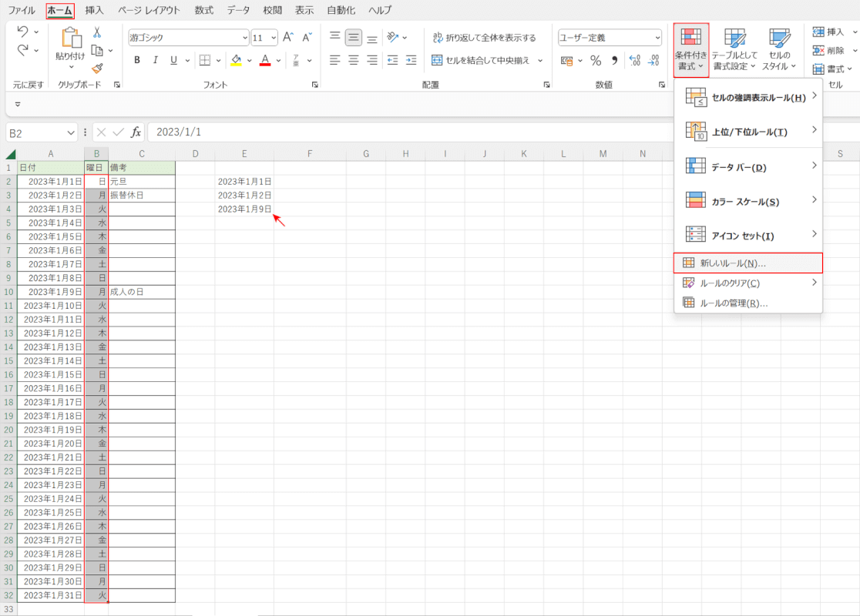Open the 挿入 ribbon tab
The image size is (860, 616).
click(x=95, y=10)
